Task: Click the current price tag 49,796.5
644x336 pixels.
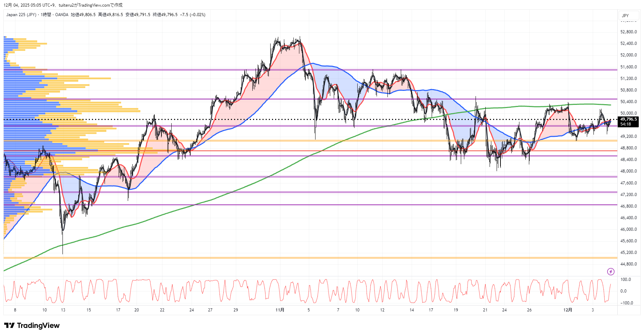Action: point(628,119)
